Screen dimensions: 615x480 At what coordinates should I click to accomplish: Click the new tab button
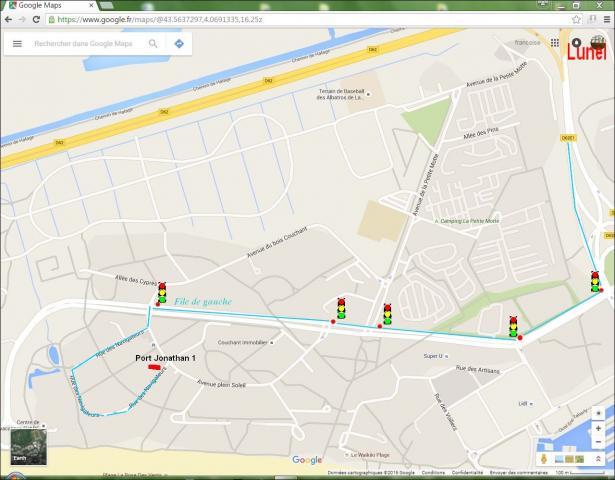(106, 5)
